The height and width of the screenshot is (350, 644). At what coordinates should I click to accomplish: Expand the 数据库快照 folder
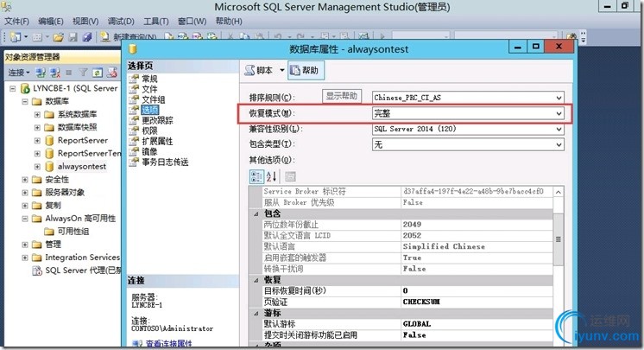[37, 128]
